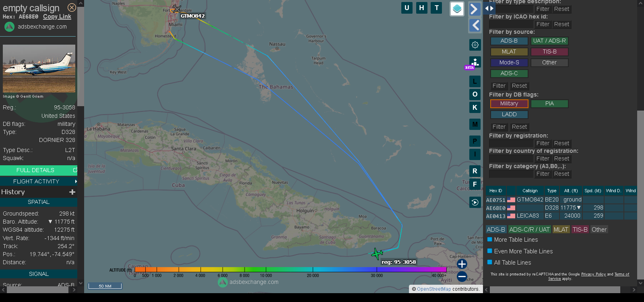Toggle the Military DB flag filter
This screenshot has height=302, width=644.
click(509, 104)
